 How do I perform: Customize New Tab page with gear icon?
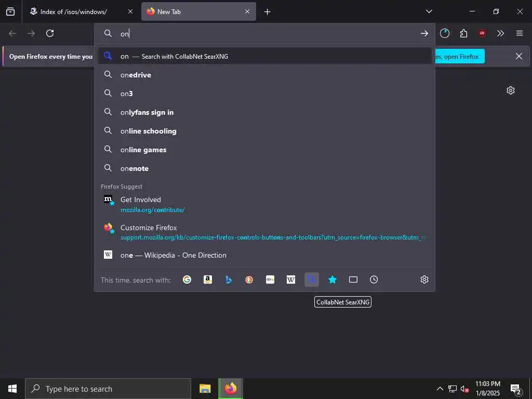pyautogui.click(x=511, y=90)
